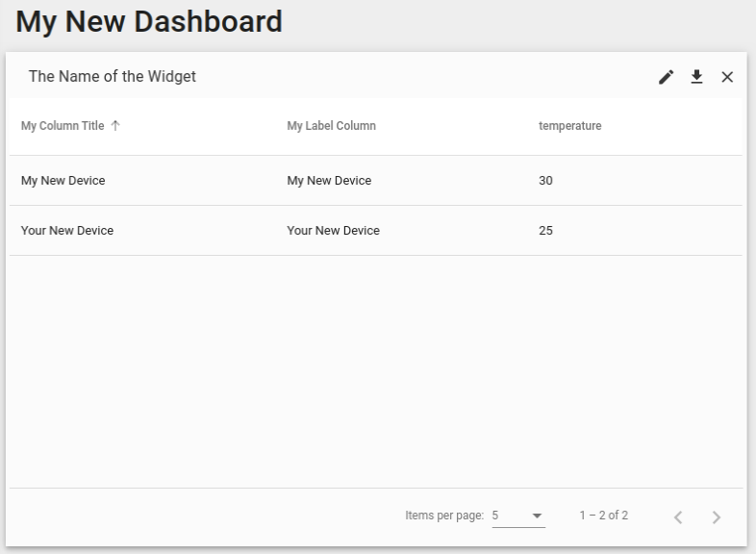Viewport: 756px width, 554px height.
Task: Select My New Device in the first column
Action: coord(63,181)
